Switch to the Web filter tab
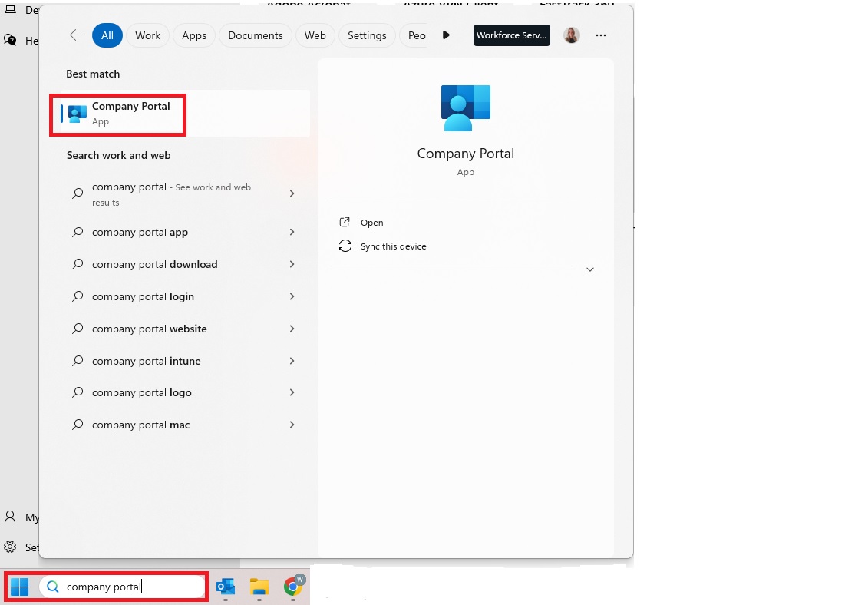This screenshot has height=605, width=868. coord(315,35)
